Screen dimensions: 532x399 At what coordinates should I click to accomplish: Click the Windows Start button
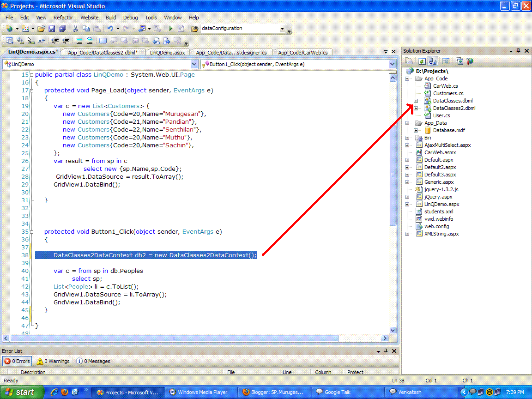(x=22, y=392)
